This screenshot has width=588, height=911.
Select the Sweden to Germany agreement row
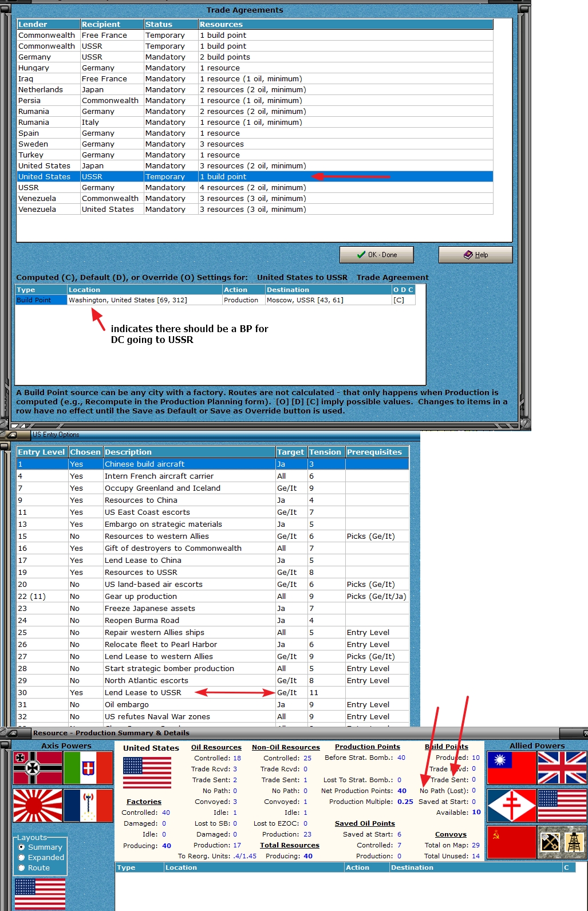tap(255, 144)
